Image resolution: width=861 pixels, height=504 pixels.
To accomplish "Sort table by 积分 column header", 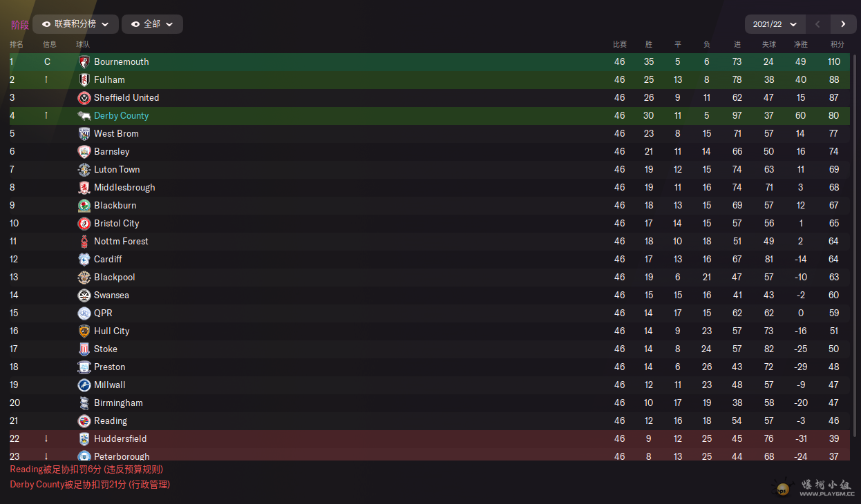I will click(x=838, y=44).
